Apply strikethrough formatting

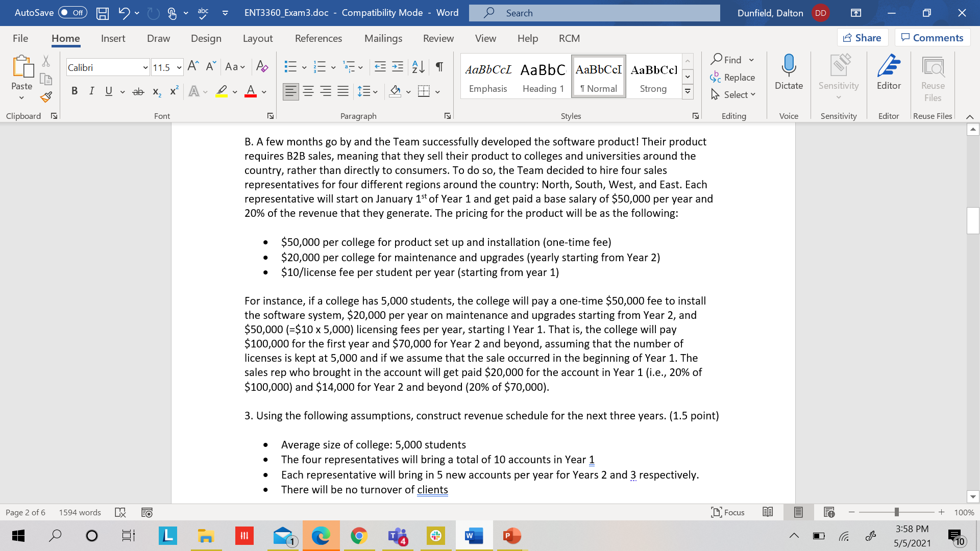pos(138,91)
